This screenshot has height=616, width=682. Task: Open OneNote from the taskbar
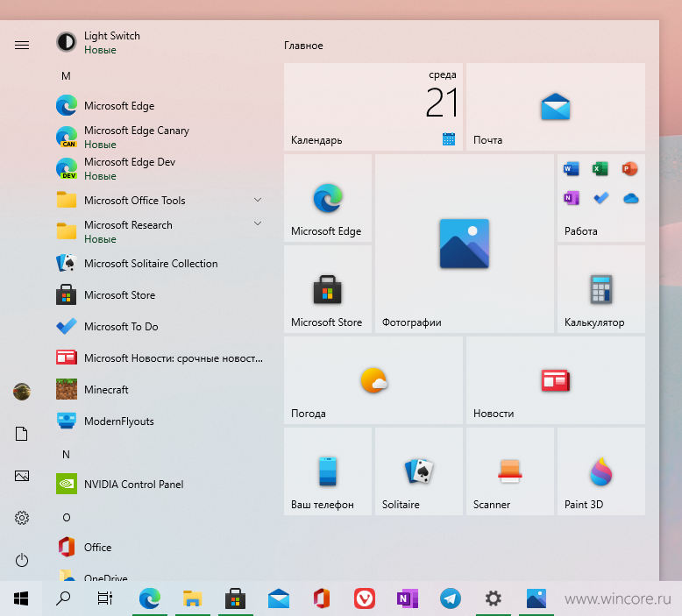point(407,598)
